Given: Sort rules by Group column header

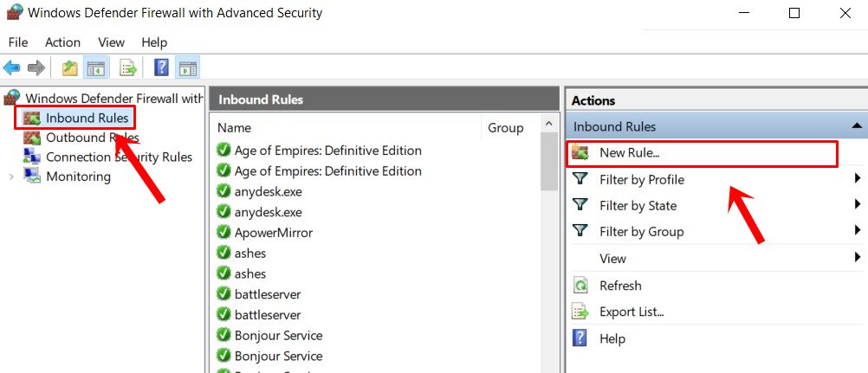Looking at the screenshot, I should pyautogui.click(x=505, y=128).
